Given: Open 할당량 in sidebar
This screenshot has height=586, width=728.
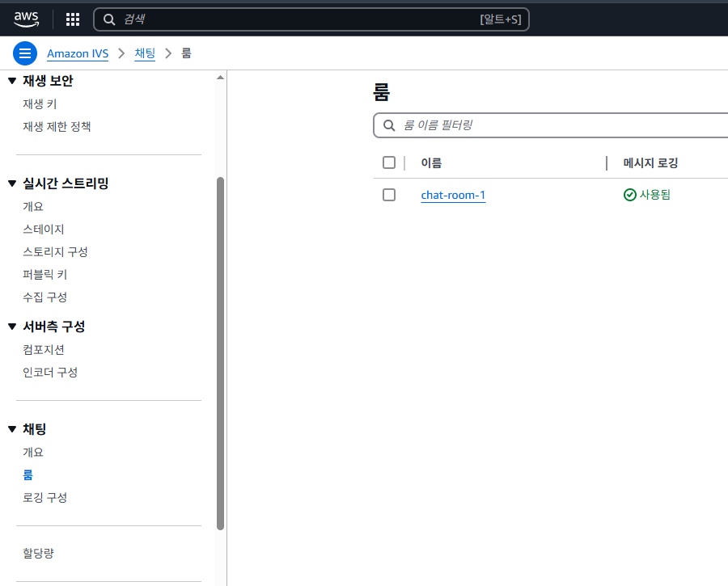Looking at the screenshot, I should pos(39,553).
